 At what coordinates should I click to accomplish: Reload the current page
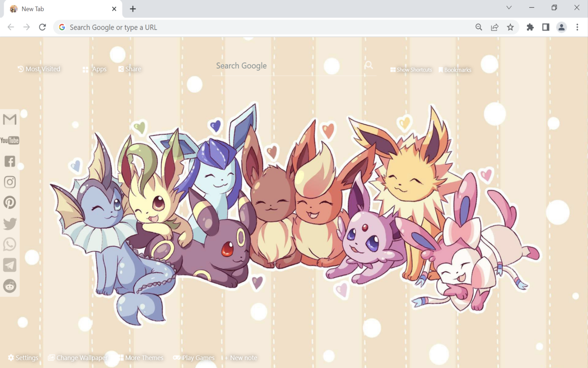tap(42, 27)
